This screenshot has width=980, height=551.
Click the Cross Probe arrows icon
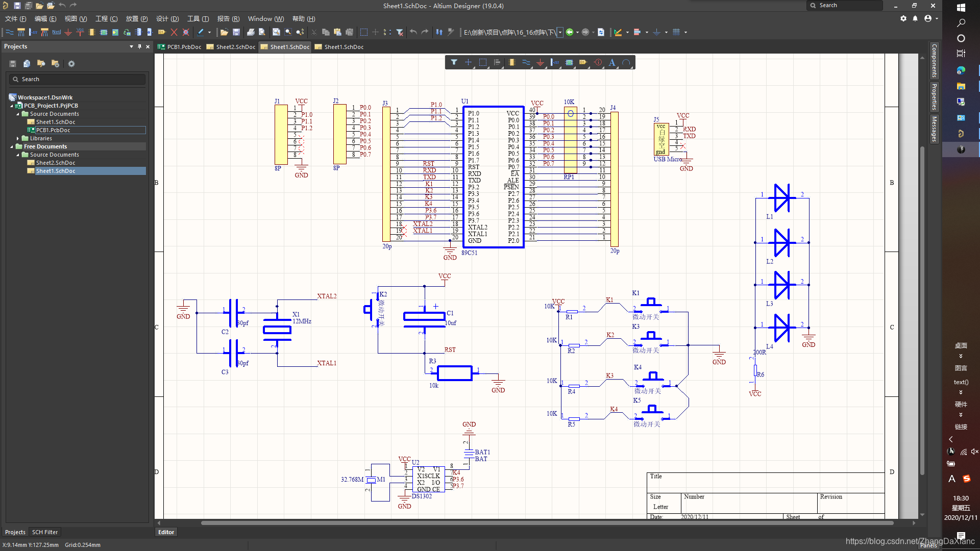pos(439,32)
